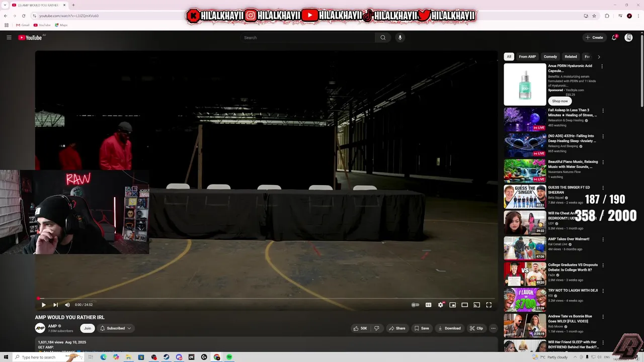Open more actions ellipsis below video
The image size is (644, 362).
pyautogui.click(x=493, y=328)
